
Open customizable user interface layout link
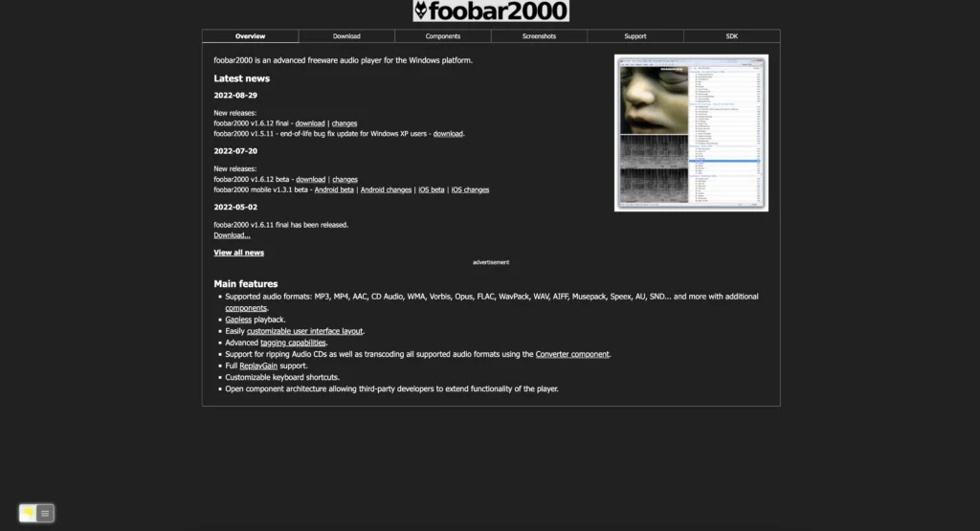[304, 331]
